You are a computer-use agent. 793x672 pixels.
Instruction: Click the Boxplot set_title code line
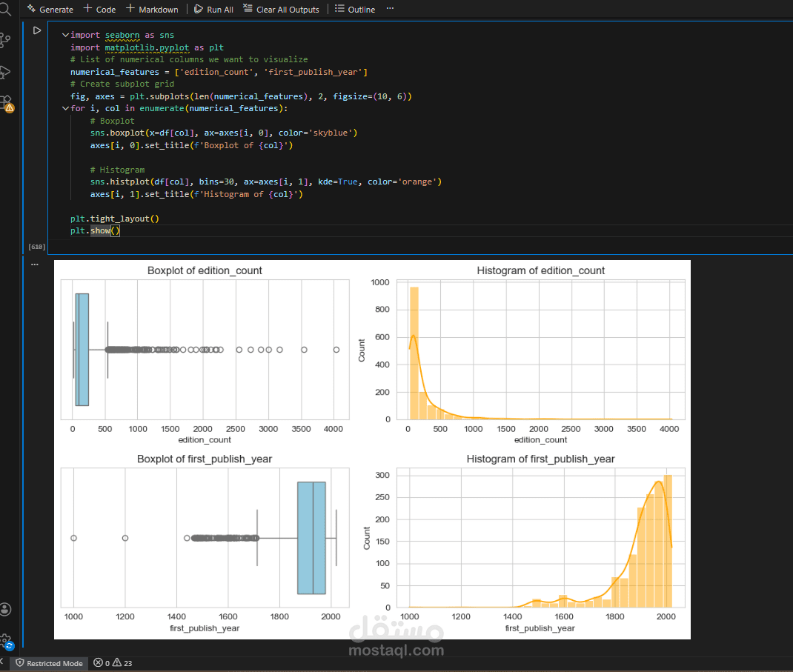tap(192, 145)
